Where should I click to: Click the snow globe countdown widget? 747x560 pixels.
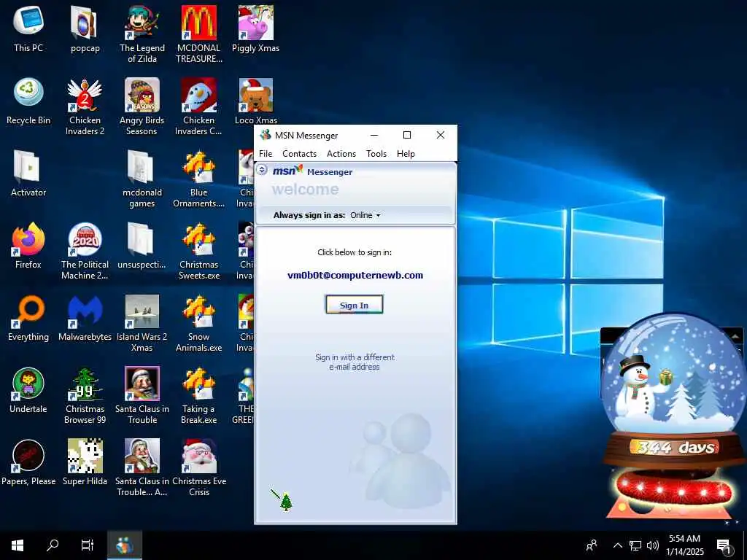(x=673, y=416)
